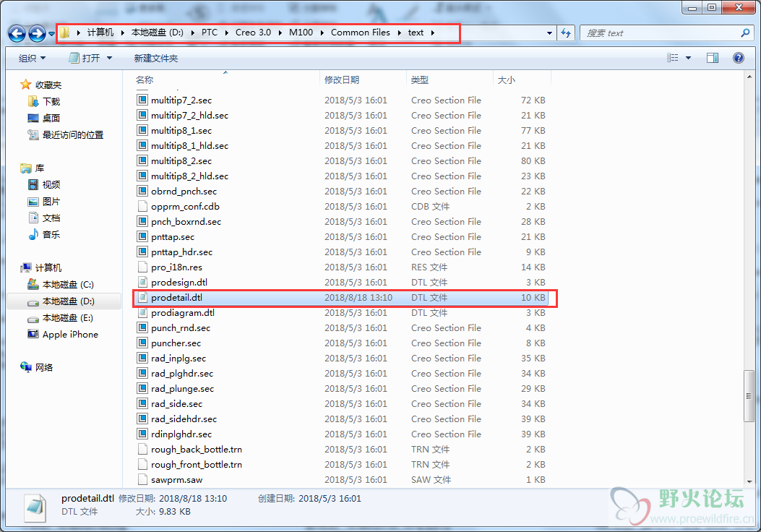This screenshot has width=761, height=532.
Task: Toggle the preview pane icon
Action: [x=713, y=59]
